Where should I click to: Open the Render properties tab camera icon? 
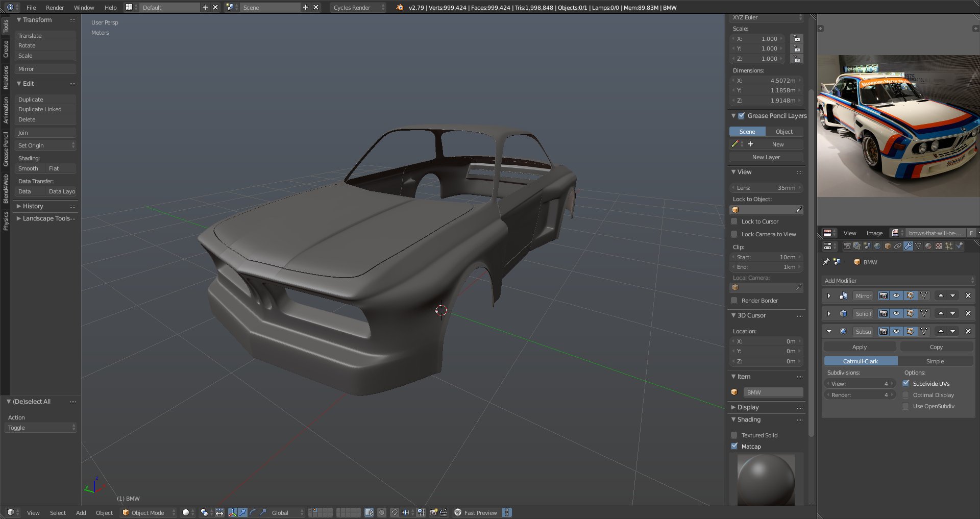coord(847,246)
